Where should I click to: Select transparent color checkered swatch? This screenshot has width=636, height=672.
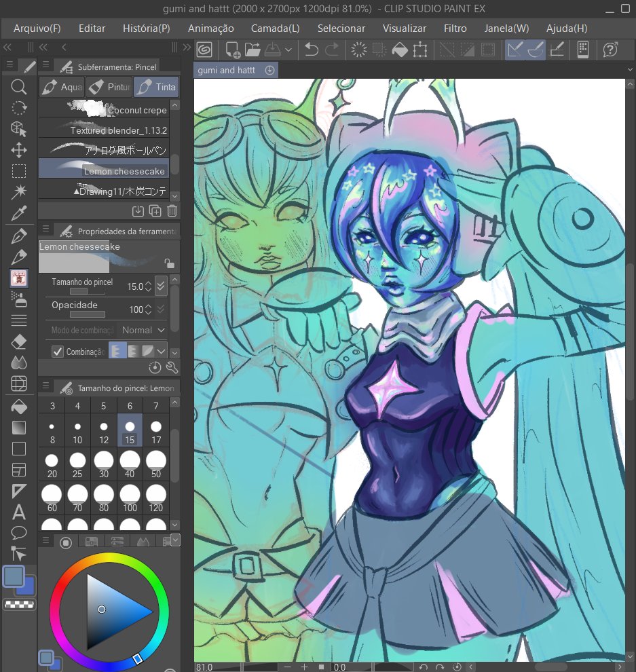point(19,605)
